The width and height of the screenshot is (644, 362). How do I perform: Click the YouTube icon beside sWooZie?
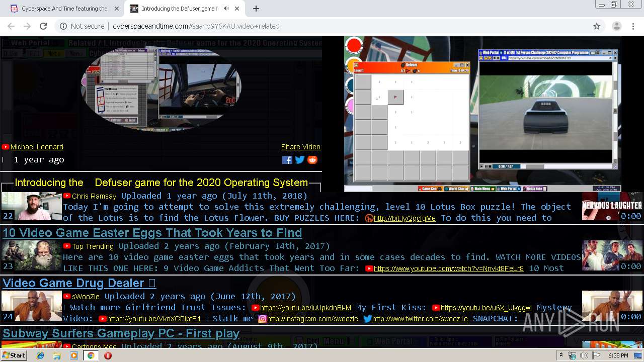tap(66, 297)
